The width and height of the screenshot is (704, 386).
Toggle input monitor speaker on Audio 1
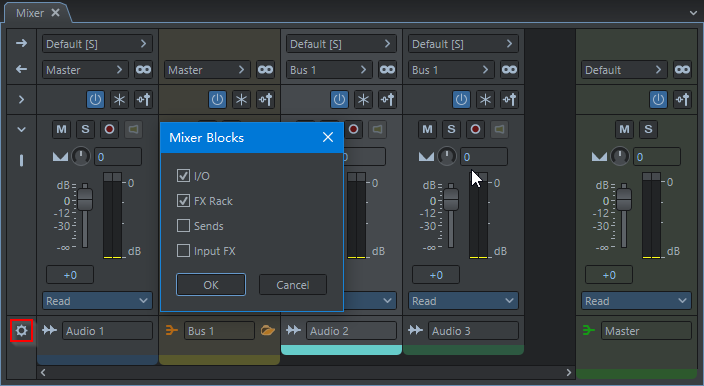[x=133, y=129]
